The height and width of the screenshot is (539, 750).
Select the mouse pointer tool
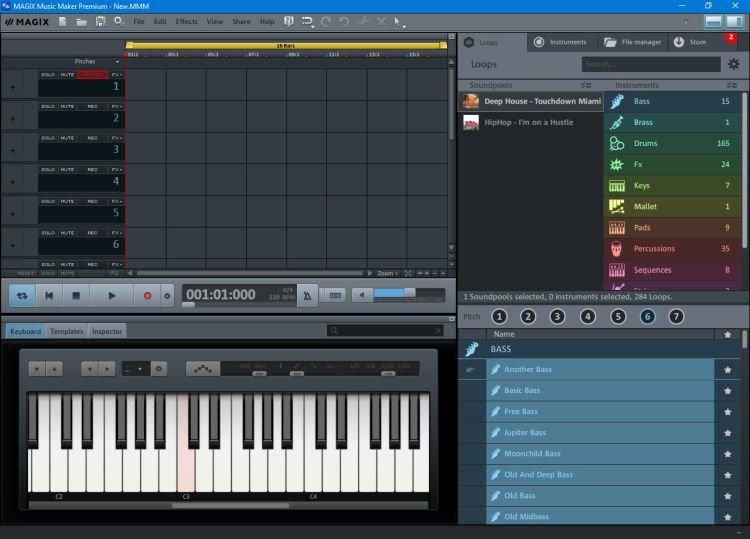(x=397, y=22)
